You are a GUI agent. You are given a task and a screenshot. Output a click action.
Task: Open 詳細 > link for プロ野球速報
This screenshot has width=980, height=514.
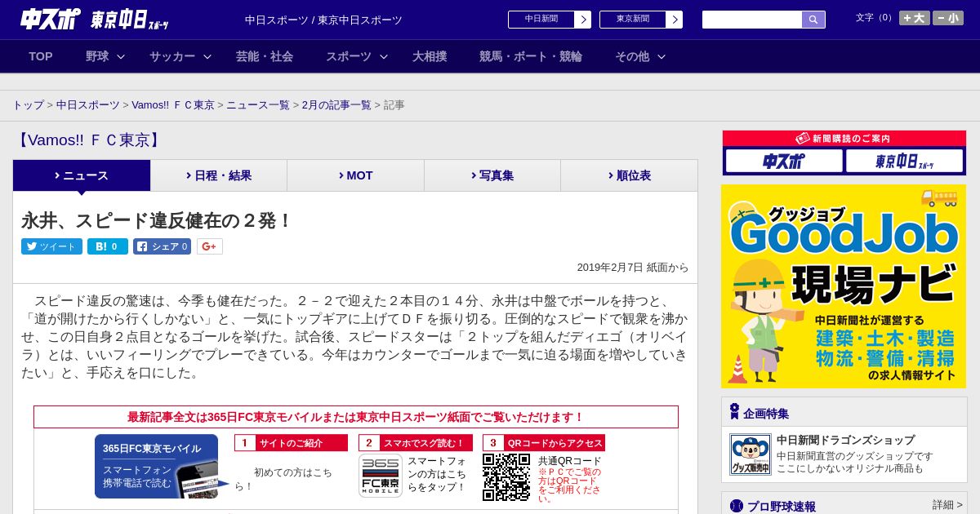(947, 505)
